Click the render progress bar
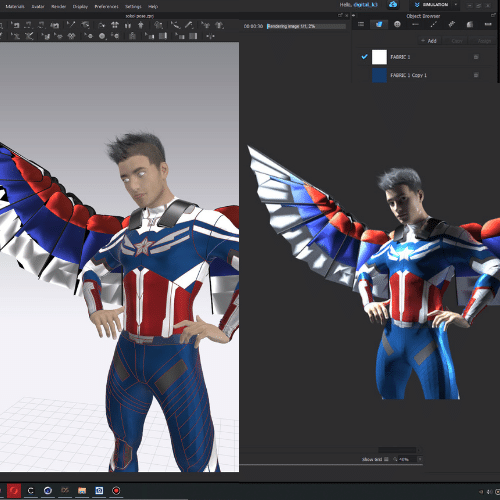Viewport: 500px width, 500px height. pyautogui.click(x=306, y=26)
